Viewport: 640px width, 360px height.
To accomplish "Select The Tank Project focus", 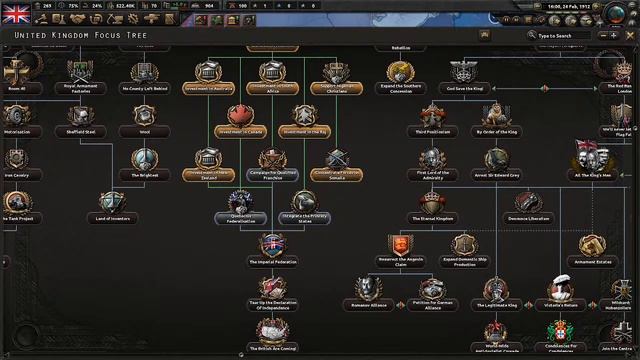I will [17, 208].
